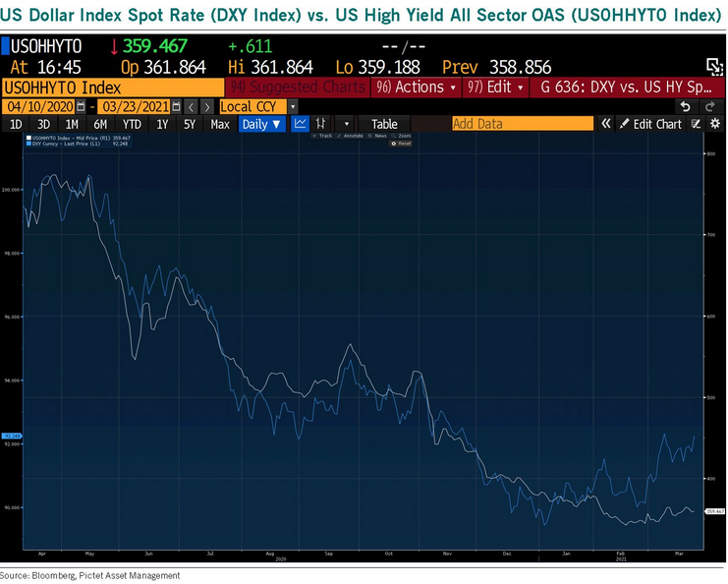Click the Local CCY currency field

point(253,107)
